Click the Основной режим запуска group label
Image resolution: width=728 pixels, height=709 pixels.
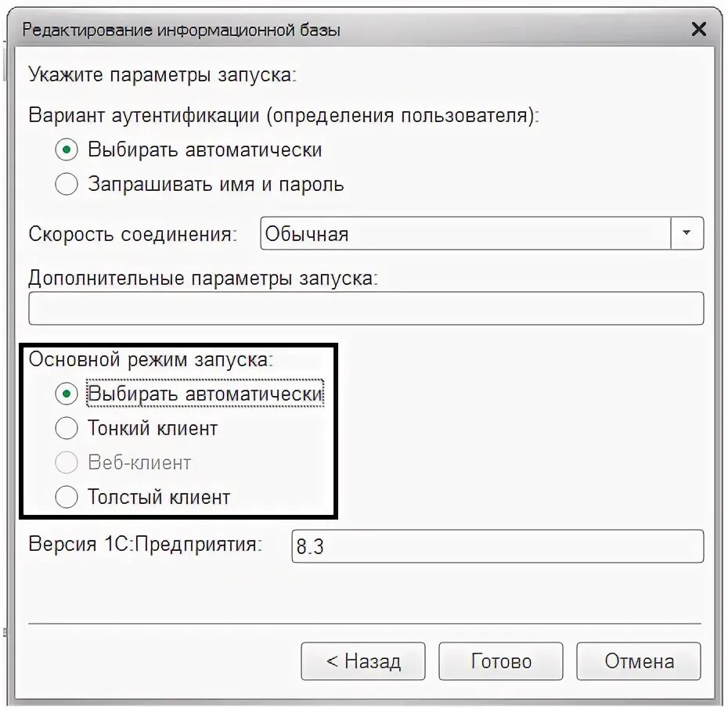pyautogui.click(x=151, y=360)
